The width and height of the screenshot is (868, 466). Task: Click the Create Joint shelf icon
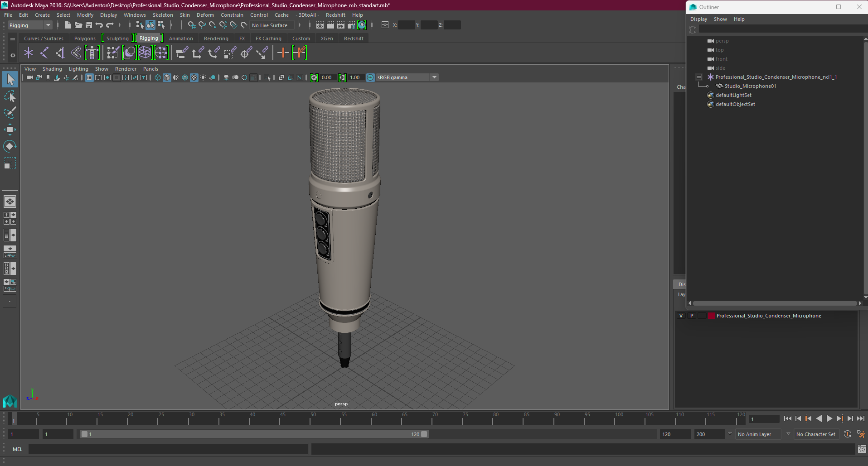[44, 53]
